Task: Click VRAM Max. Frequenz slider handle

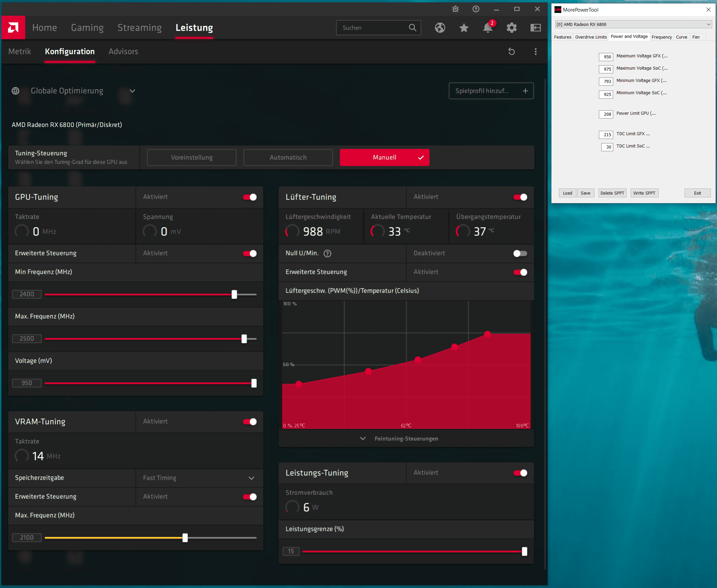Action: click(185, 538)
